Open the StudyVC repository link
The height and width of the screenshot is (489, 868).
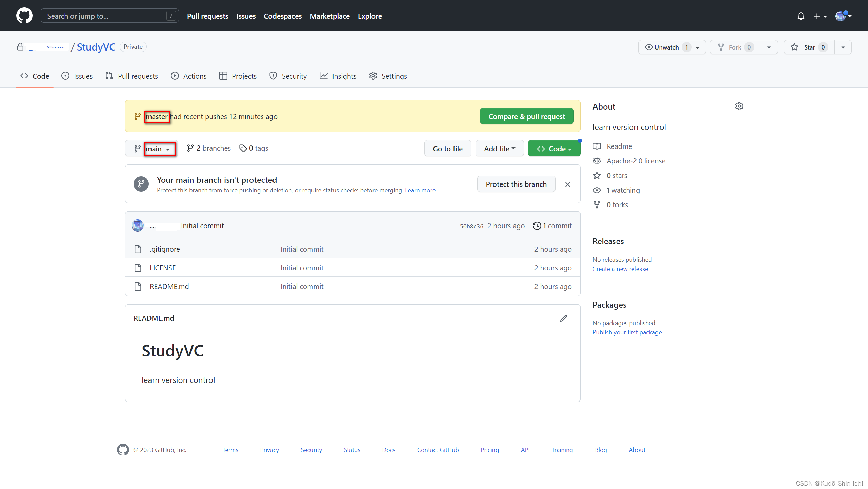(96, 47)
